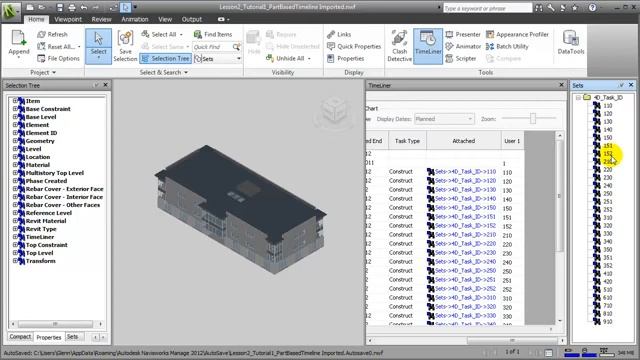Open the Animator tool
This screenshot has height=360, width=640.
[x=463, y=47]
